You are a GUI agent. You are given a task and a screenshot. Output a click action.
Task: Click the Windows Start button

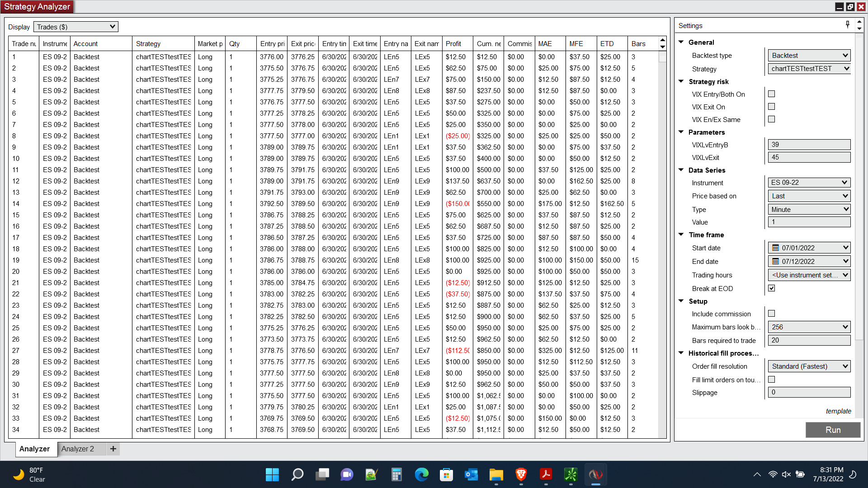coord(272,474)
